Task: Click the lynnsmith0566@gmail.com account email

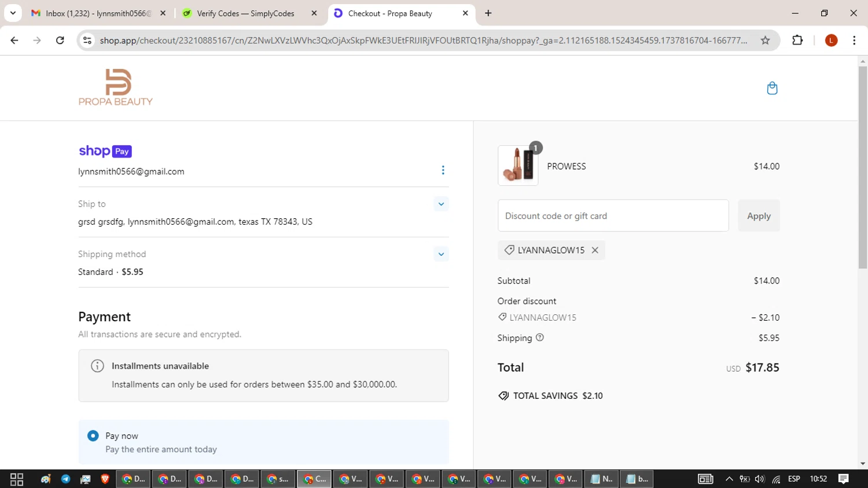Action: pyautogui.click(x=131, y=171)
